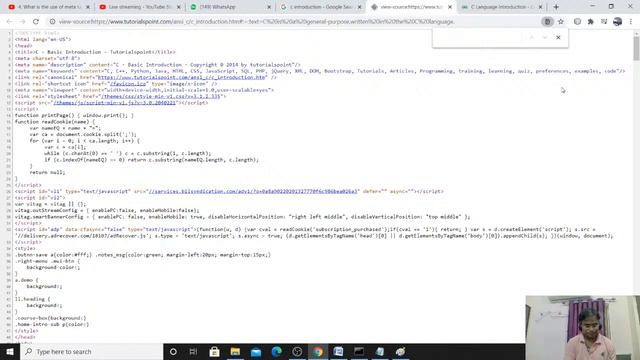Viewport: 640px width, 360px height.
Task: Close the WhatsApp tab
Action: [x=269, y=7]
